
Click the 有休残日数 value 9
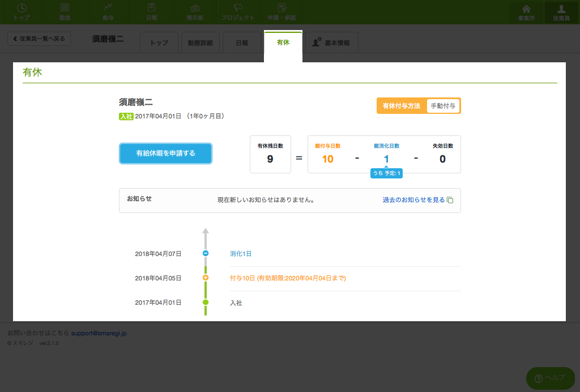tap(270, 159)
